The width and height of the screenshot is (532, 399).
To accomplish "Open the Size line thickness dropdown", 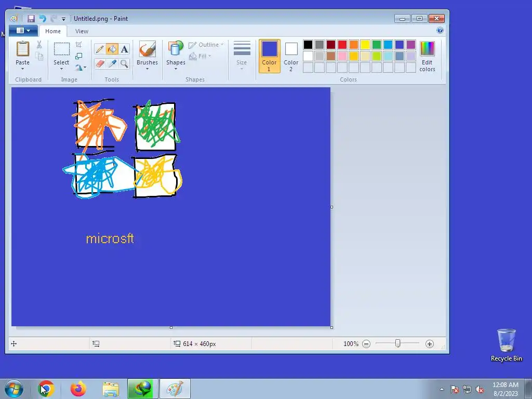I will [x=242, y=56].
